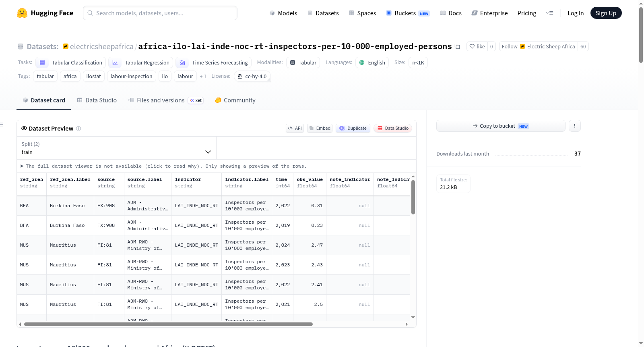The height and width of the screenshot is (347, 644).
Task: Click the follower count 60 badge
Action: (583, 46)
